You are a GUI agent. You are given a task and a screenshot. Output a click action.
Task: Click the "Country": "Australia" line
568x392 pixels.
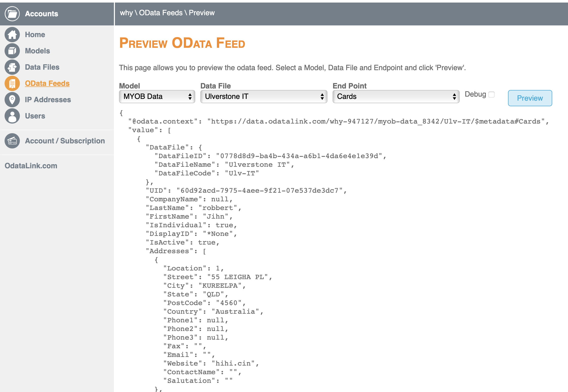(213, 312)
